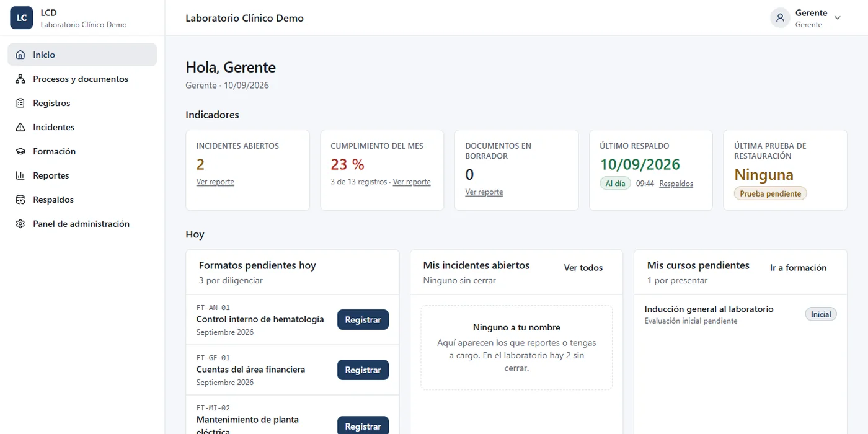
Task: Click Ver todos in Mis incidentes abiertos
Action: point(583,268)
